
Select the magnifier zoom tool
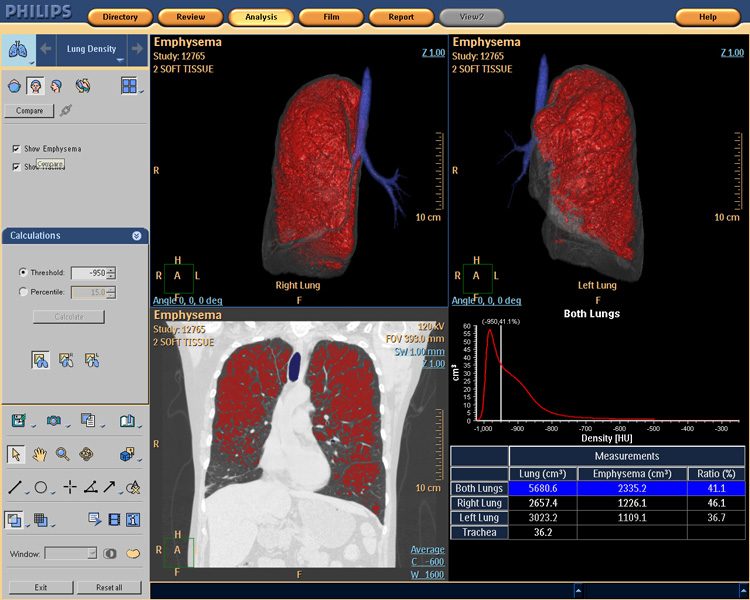click(x=63, y=454)
